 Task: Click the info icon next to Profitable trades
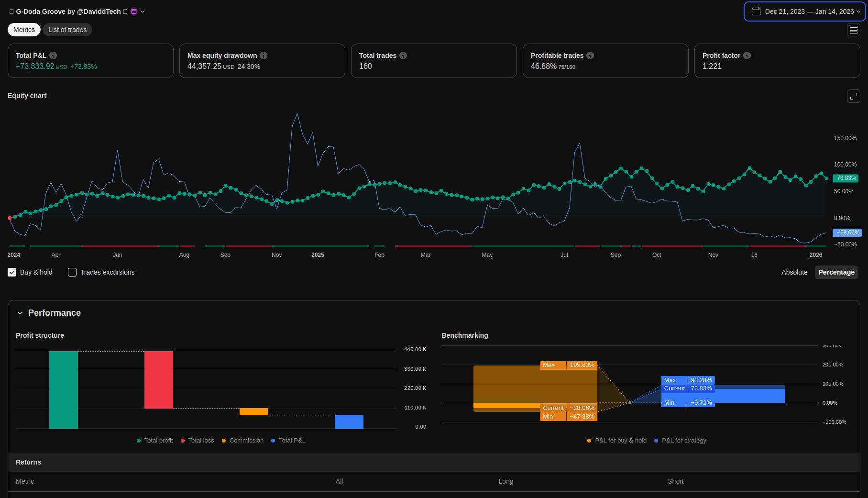pyautogui.click(x=590, y=55)
